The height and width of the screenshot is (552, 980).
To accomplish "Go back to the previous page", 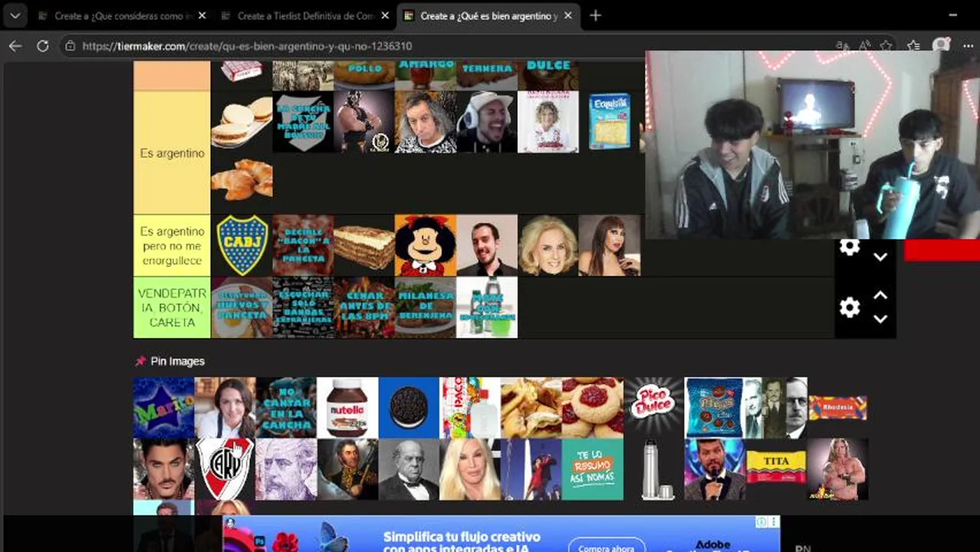I will point(15,46).
